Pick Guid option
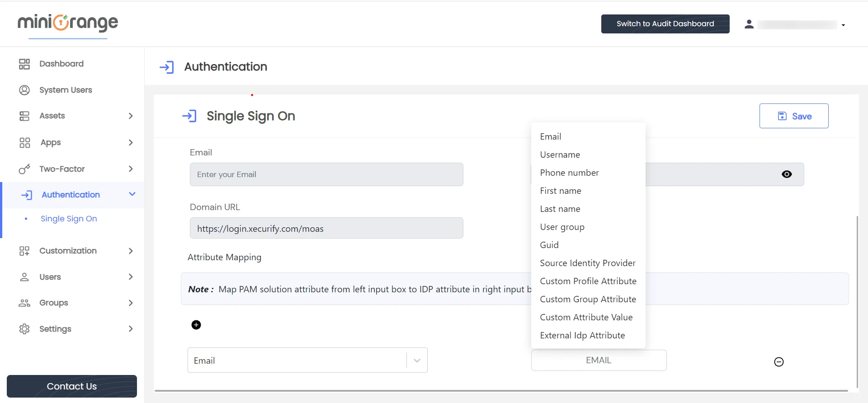 (588, 245)
